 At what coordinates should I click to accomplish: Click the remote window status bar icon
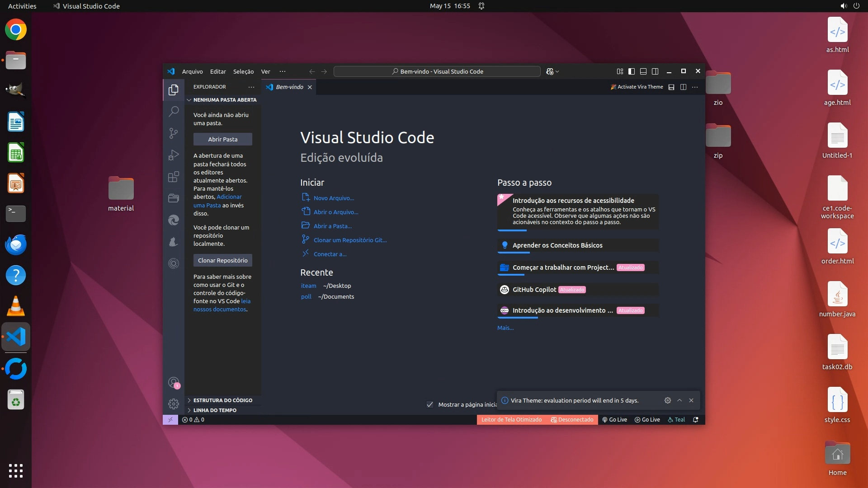point(170,420)
